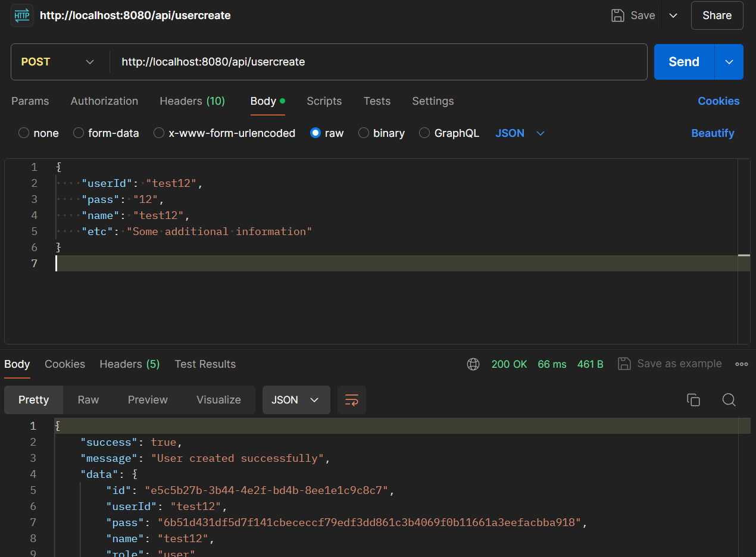This screenshot has width=756, height=557.
Task: Click the Share button
Action: point(717,15)
